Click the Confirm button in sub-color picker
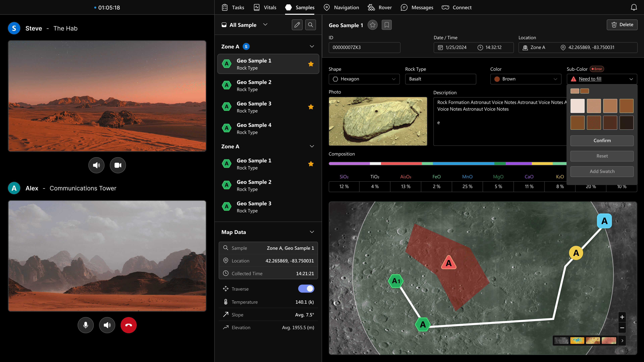 (602, 141)
